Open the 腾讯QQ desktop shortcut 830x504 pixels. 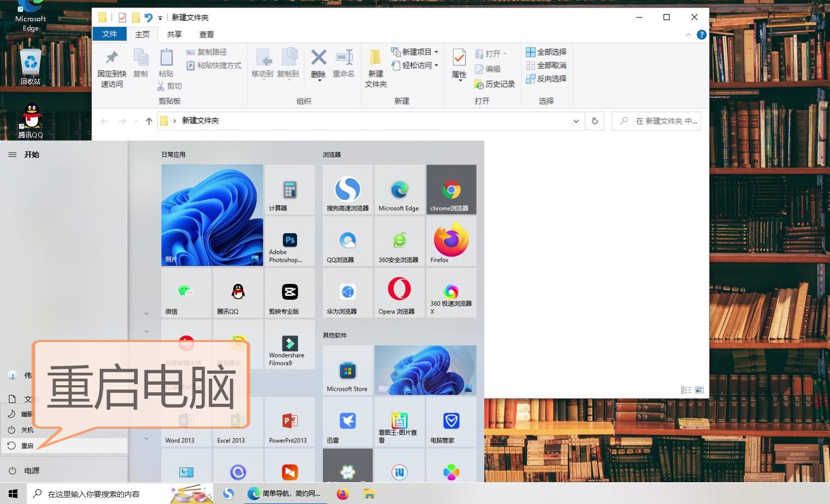tap(31, 120)
